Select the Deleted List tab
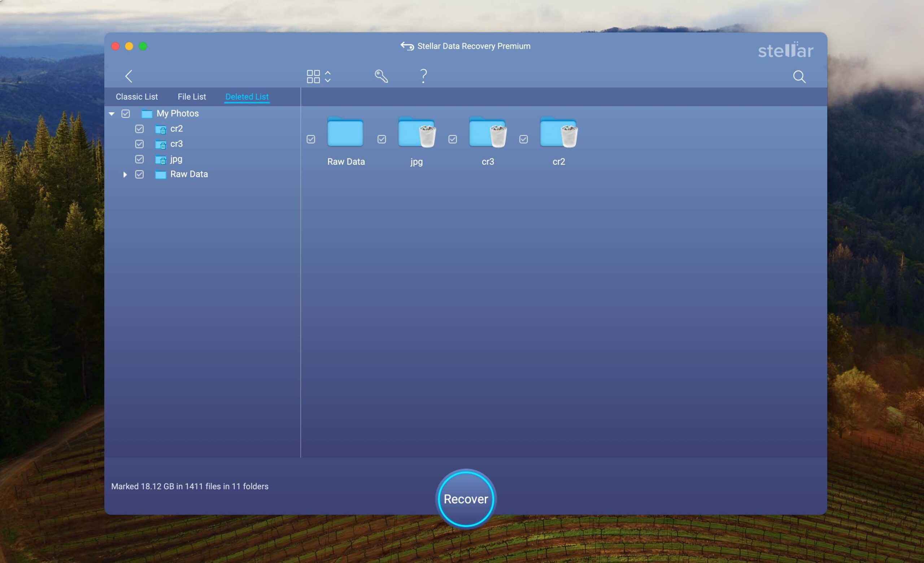The width and height of the screenshot is (924, 563). 247,97
